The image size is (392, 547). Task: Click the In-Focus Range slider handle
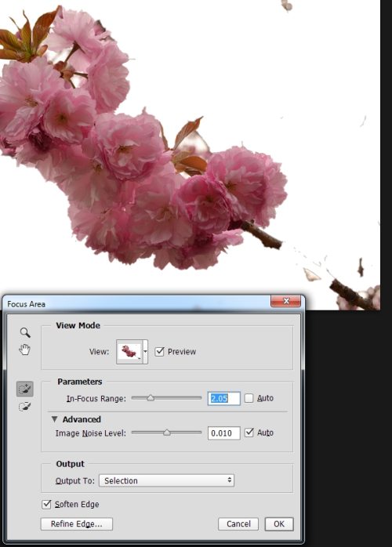coord(151,397)
